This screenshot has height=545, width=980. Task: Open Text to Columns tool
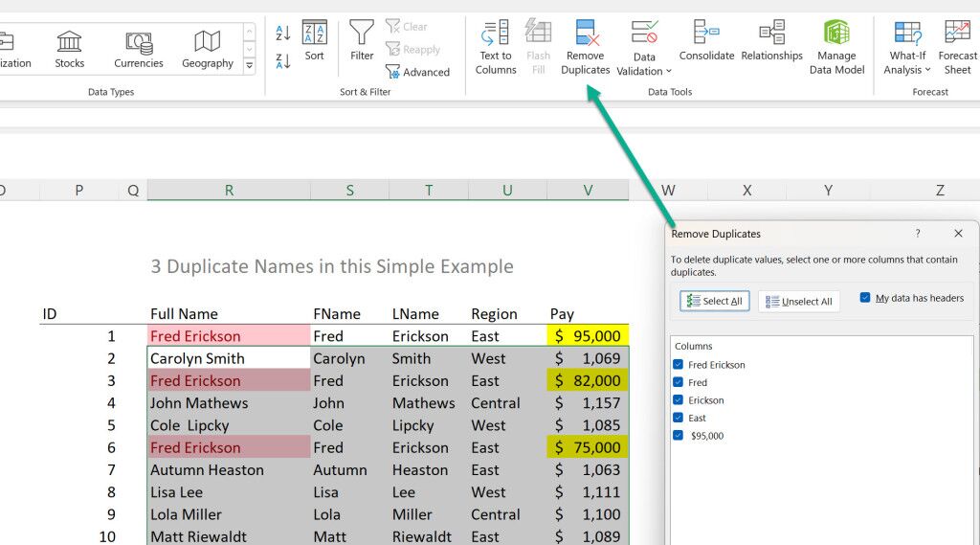pyautogui.click(x=496, y=35)
